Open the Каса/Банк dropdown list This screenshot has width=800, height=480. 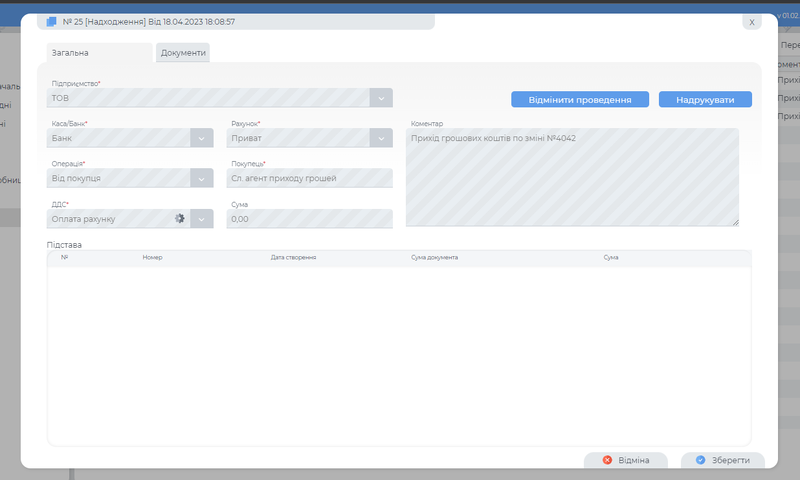point(201,138)
